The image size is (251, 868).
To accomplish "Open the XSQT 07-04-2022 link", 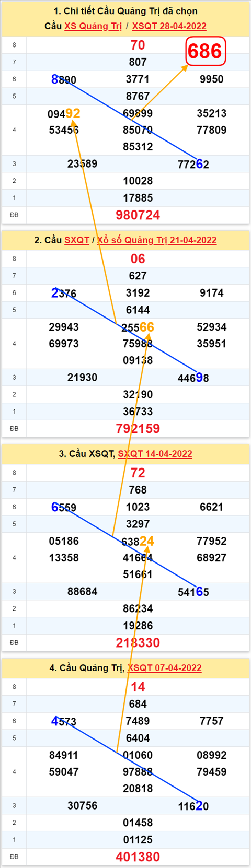I will pos(164,668).
